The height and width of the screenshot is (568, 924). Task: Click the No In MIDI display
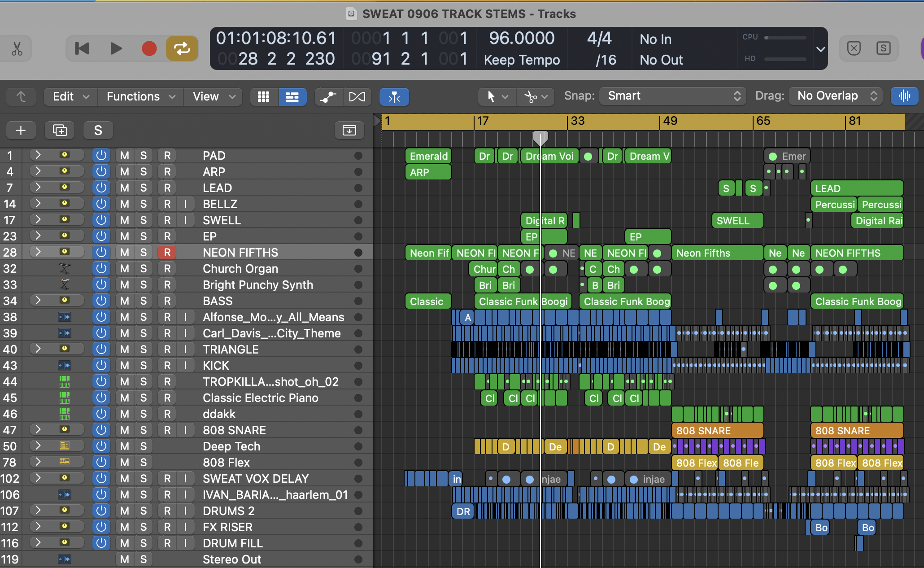click(x=655, y=39)
